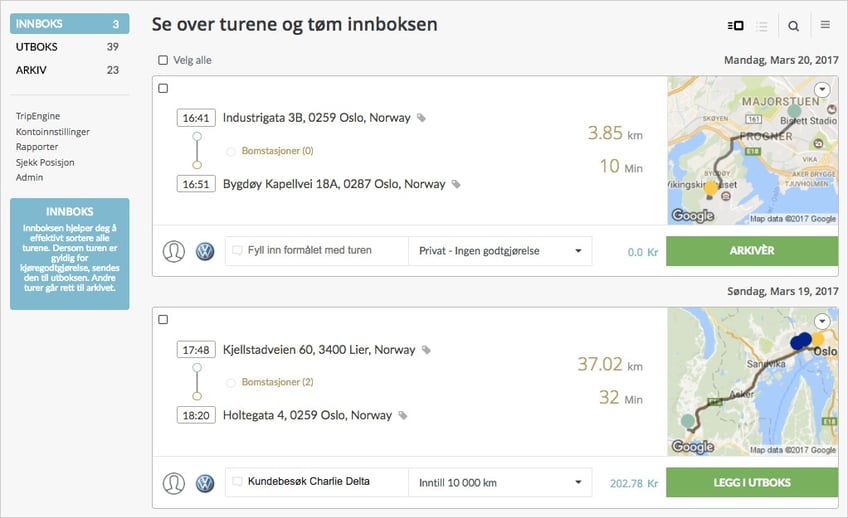Open the search magnifier icon
This screenshot has width=848, height=518.
point(793,26)
